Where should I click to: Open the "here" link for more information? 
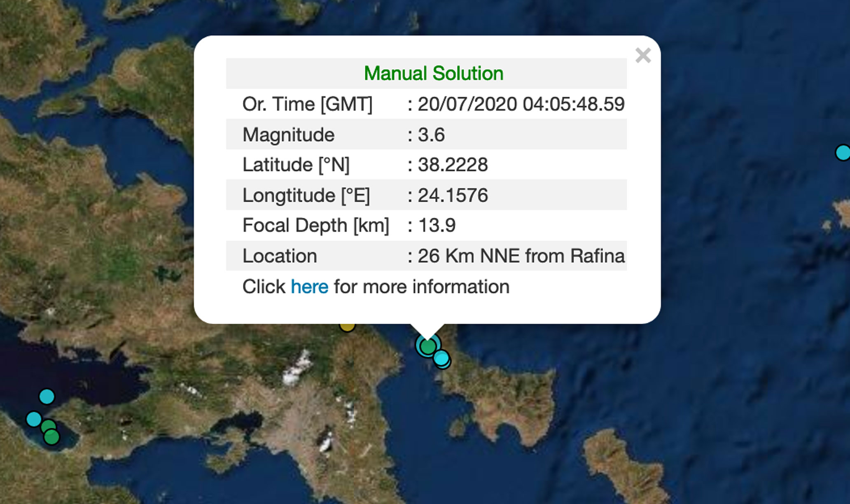pos(309,287)
